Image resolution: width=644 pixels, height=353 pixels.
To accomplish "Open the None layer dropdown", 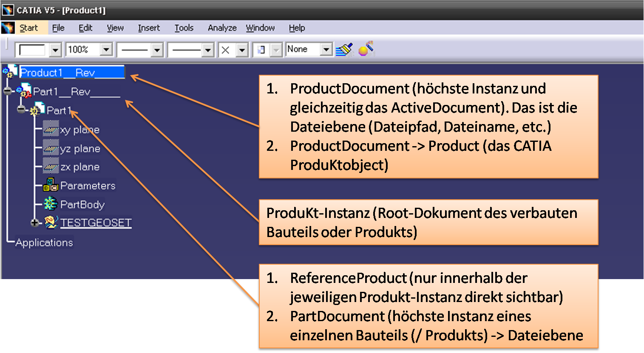I will [326, 50].
